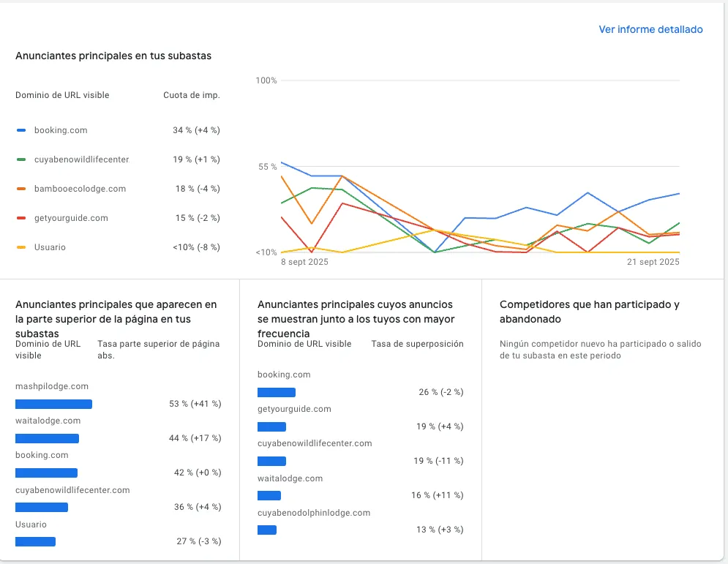
Task: Click the "21 sept 2025" chart date label
Action: pos(653,262)
